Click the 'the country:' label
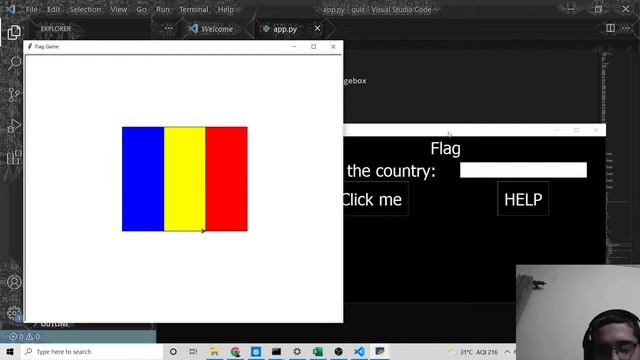The image size is (640, 360). 391,171
